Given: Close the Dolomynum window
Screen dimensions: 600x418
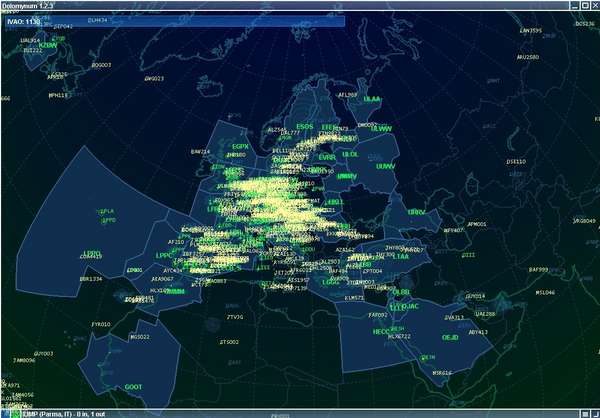Looking at the screenshot, I should tap(595, 5).
